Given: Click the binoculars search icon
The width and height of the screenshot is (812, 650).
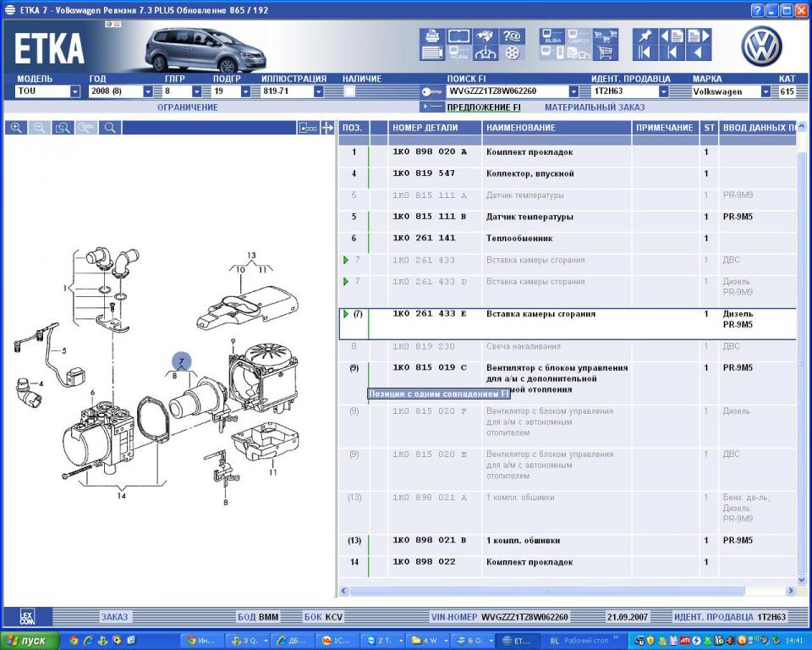Looking at the screenshot, I should click(485, 36).
